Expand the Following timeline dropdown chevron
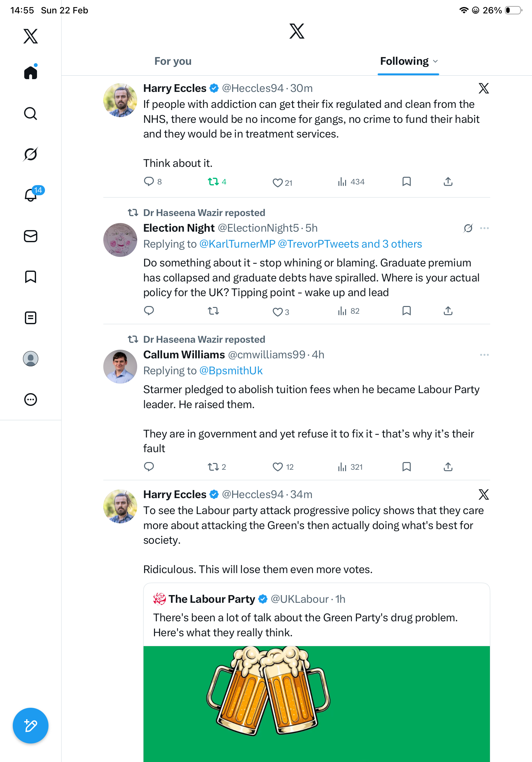532x762 pixels. click(435, 61)
